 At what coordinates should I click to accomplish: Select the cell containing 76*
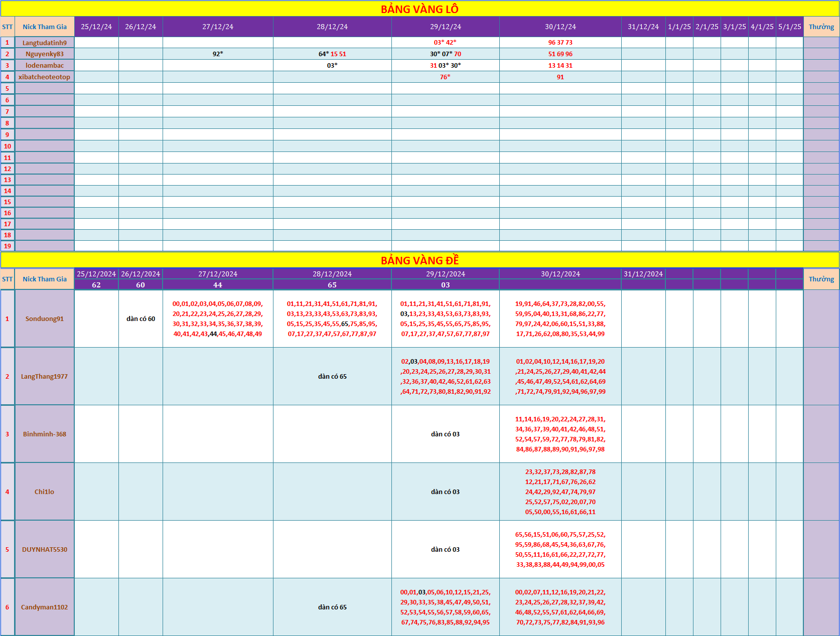click(x=446, y=77)
